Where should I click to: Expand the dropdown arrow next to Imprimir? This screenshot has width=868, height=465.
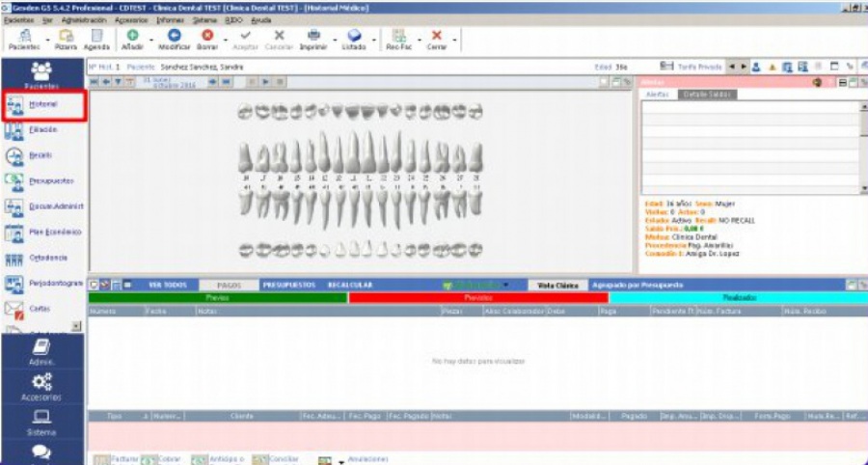point(335,41)
